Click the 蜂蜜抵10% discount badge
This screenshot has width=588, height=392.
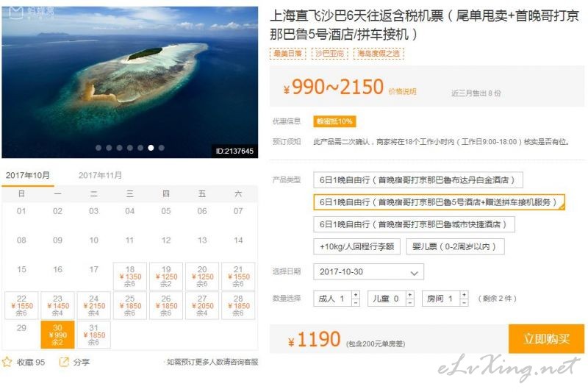(x=334, y=121)
